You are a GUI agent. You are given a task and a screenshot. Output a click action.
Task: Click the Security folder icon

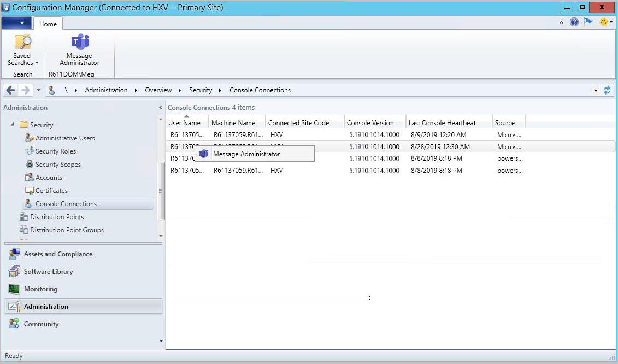click(x=23, y=125)
